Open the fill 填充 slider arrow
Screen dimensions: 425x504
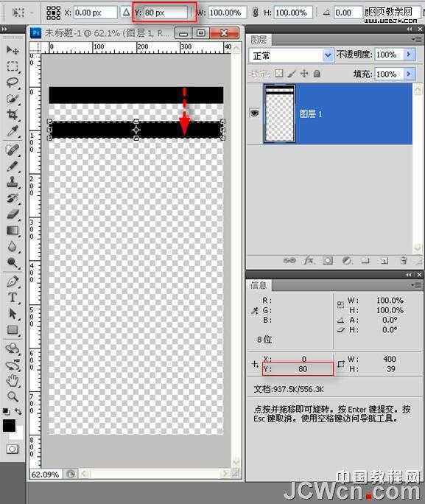coord(409,74)
